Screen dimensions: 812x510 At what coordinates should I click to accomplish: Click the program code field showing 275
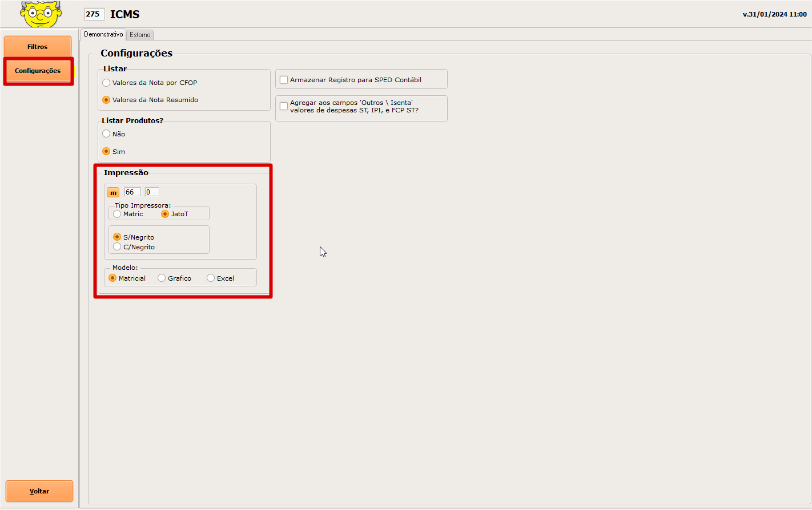(x=94, y=14)
